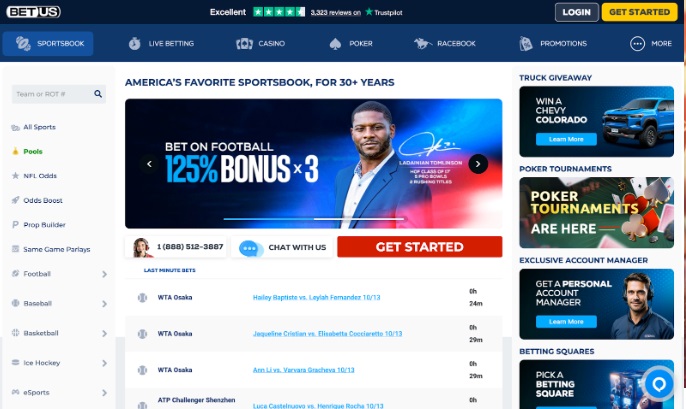This screenshot has height=409, width=686.
Task: Show the previous banner slide
Action: click(x=150, y=164)
